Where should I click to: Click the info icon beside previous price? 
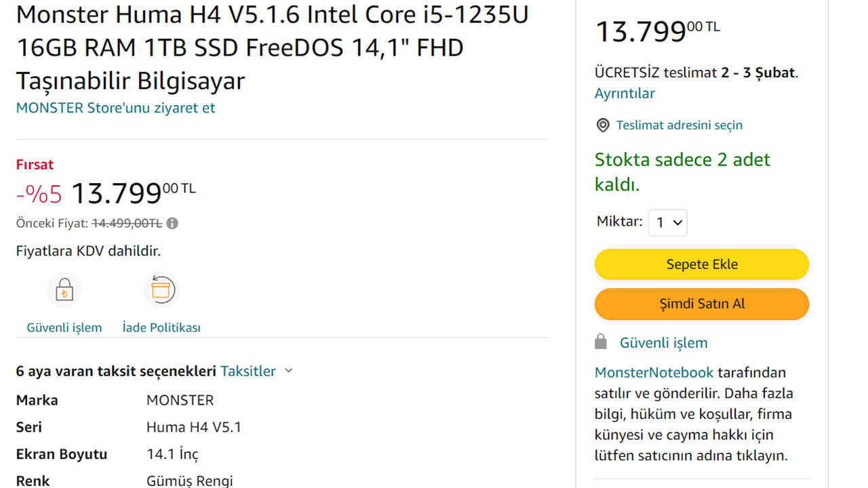click(x=172, y=223)
